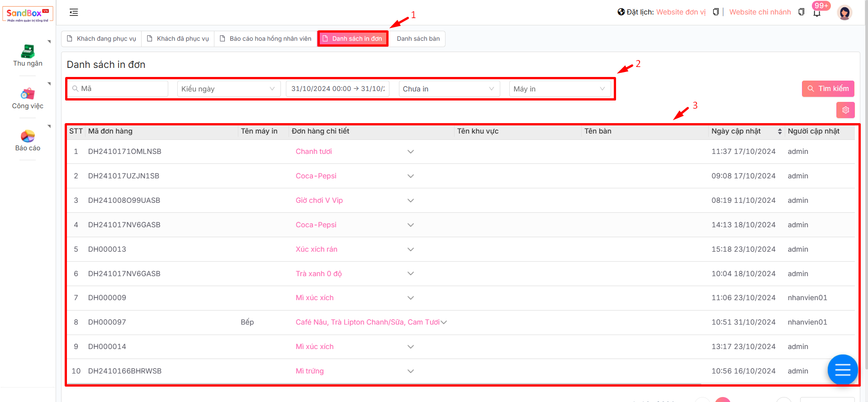The image size is (868, 402).
Task: Open the Website chi nhánh link
Action: [x=760, y=12]
